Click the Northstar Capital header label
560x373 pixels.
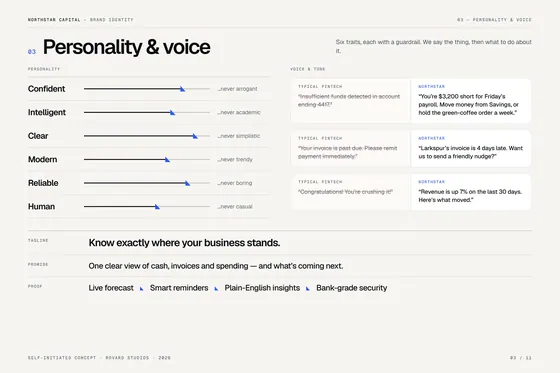click(54, 20)
